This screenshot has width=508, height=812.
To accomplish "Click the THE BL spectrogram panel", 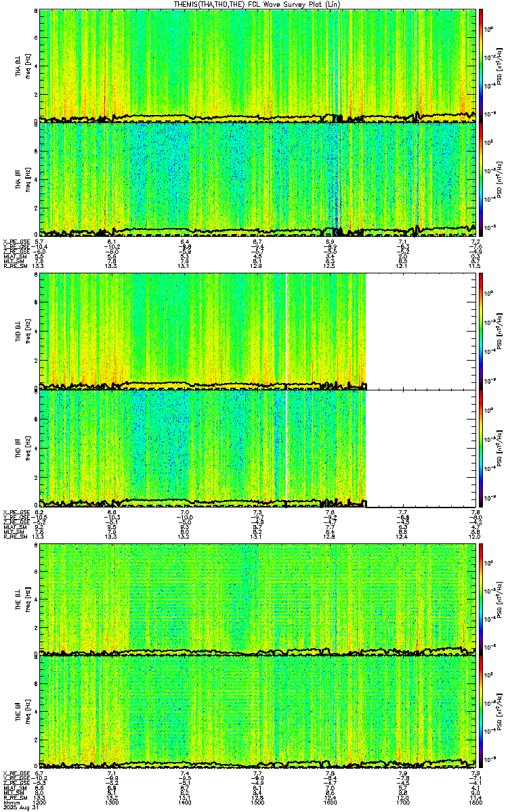I will [x=257, y=600].
